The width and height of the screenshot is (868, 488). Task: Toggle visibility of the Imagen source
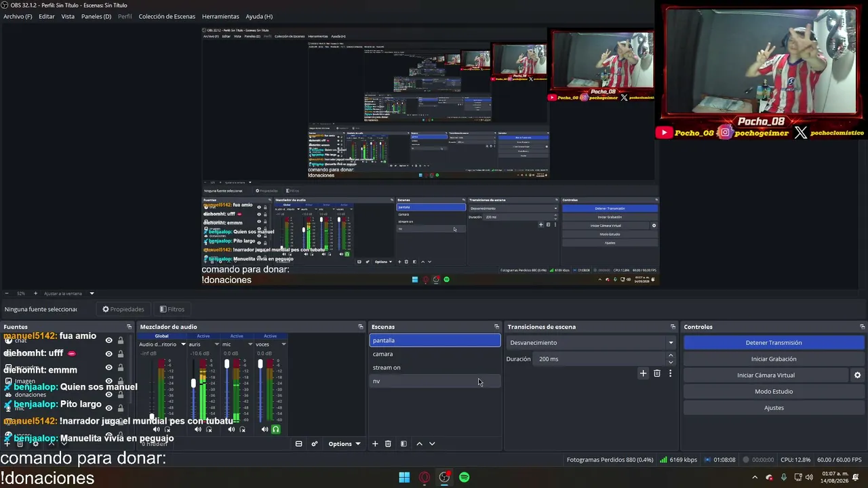point(108,381)
